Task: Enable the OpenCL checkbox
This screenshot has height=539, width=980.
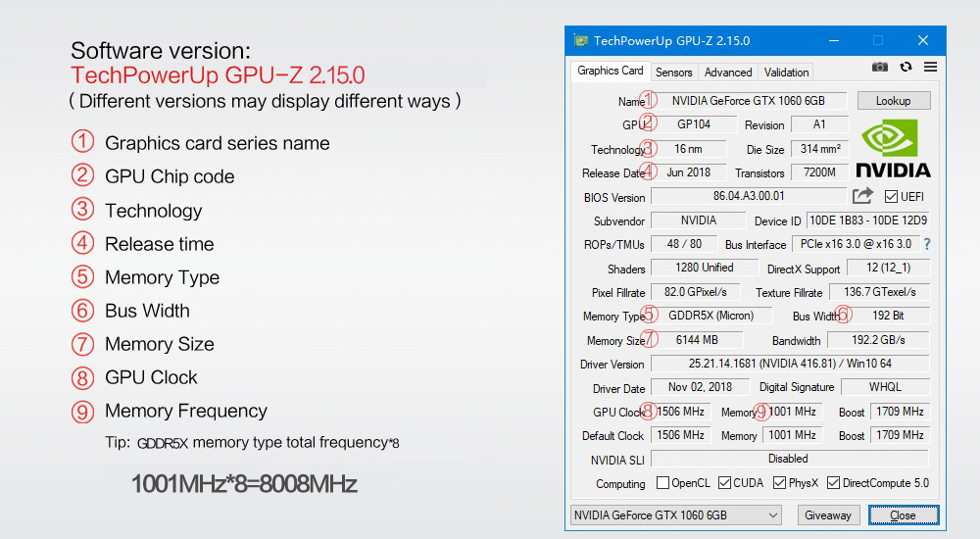Action: [663, 483]
